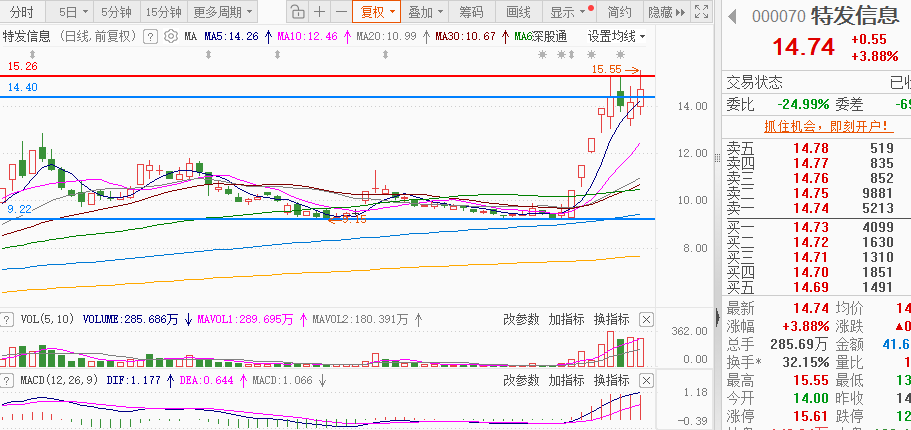
Task: Click the 15.55 high price annotation
Action: (607, 69)
